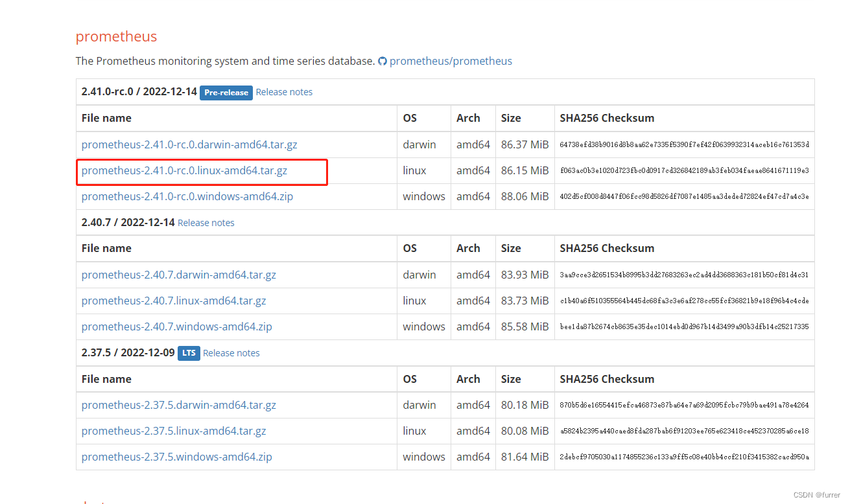Screen dimensions: 850x504
Task: Download prometheus-2.37.5.linux-amd64.tar.gz
Action: (174, 431)
